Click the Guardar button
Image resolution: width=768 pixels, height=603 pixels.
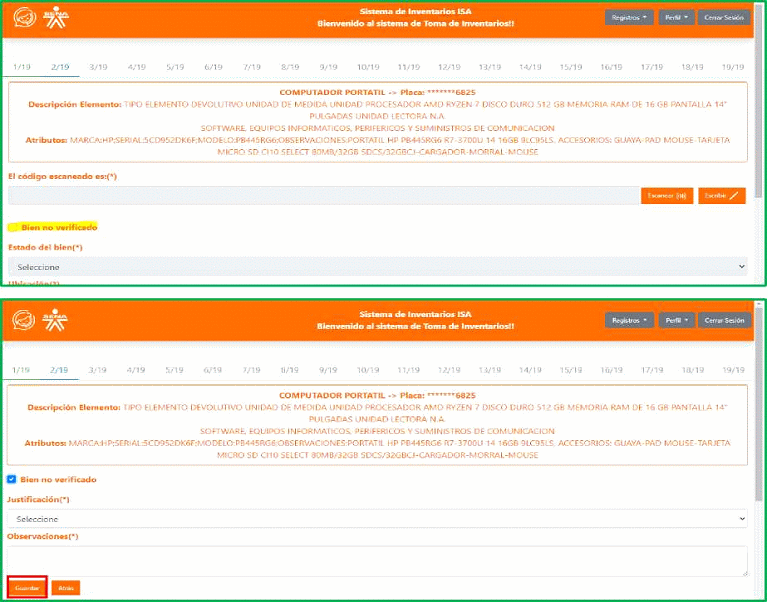[27, 588]
